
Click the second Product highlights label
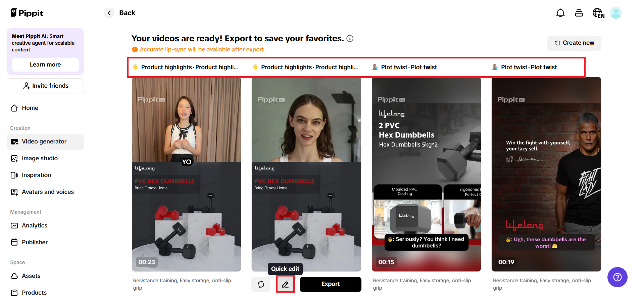pos(305,67)
